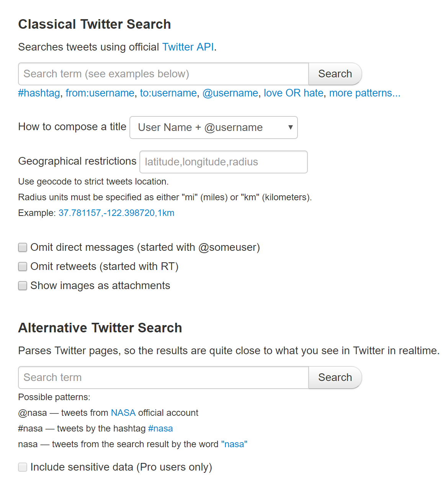Open the @username example pattern
The image size is (448, 479).
point(230,93)
